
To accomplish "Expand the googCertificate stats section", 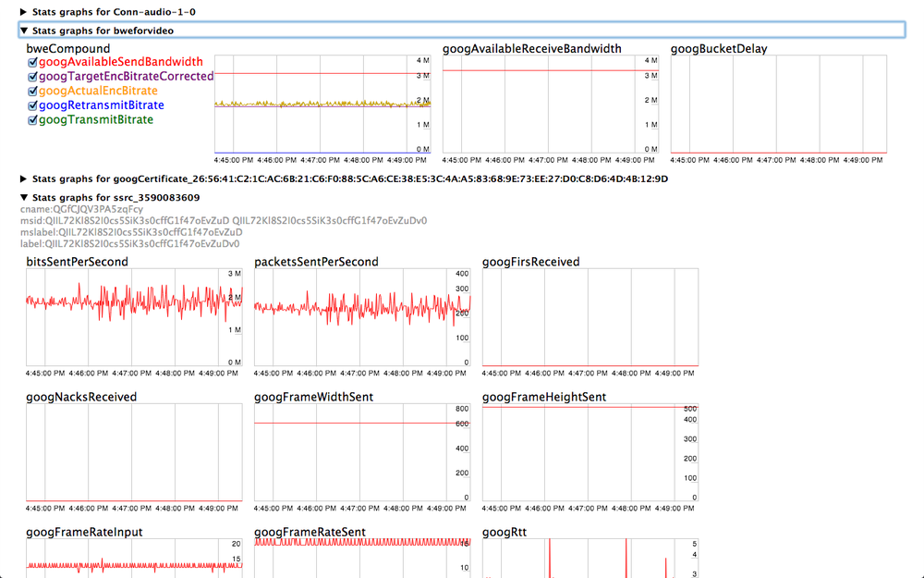I will [x=23, y=179].
